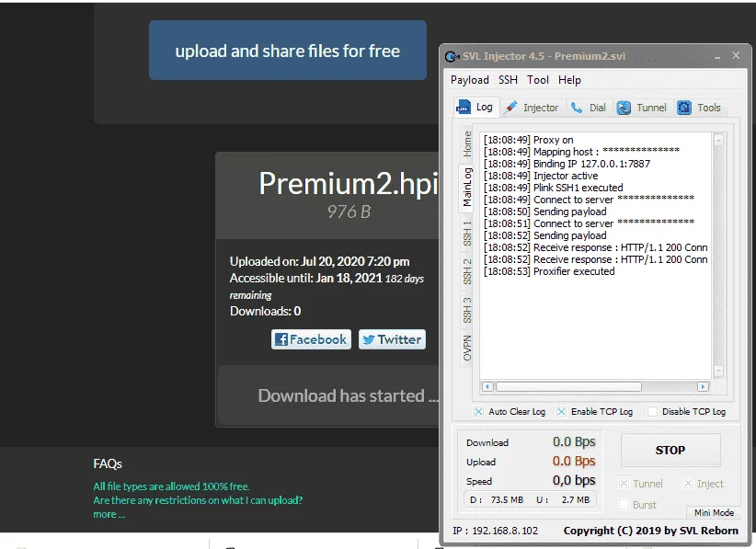Click the FAQs heading
This screenshot has width=756, height=549.
click(x=108, y=463)
